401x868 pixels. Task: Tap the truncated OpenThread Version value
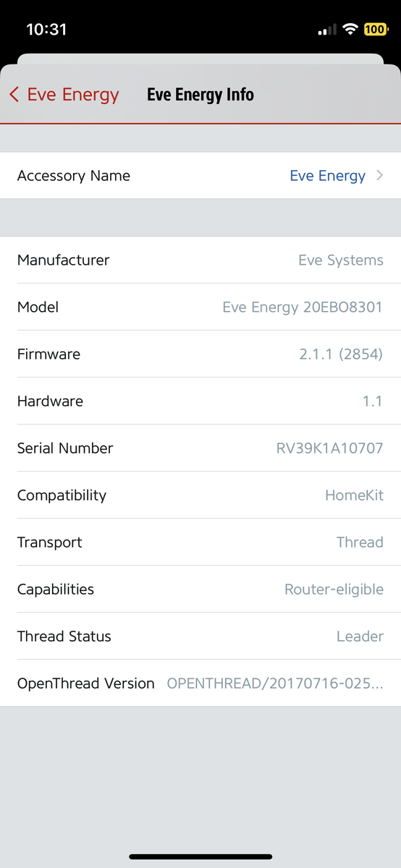[275, 684]
